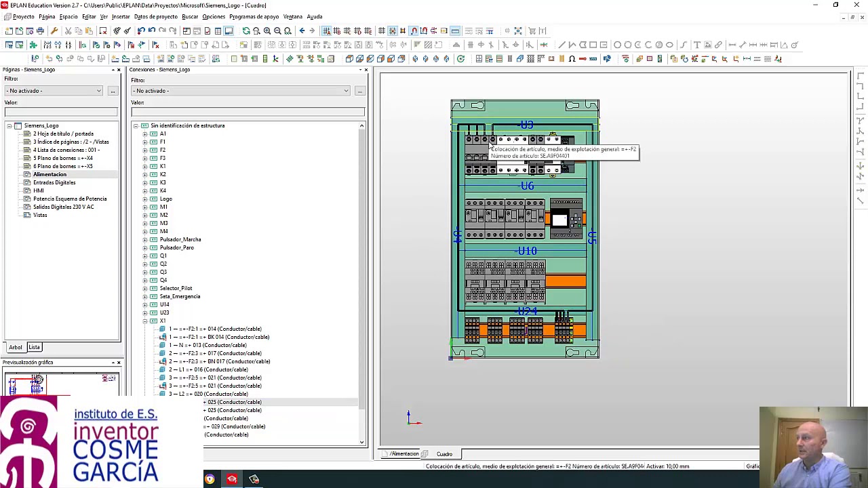Image resolution: width=868 pixels, height=488 pixels.
Task: Collapse 'Sin identificación de estructura' node
Action: click(136, 125)
